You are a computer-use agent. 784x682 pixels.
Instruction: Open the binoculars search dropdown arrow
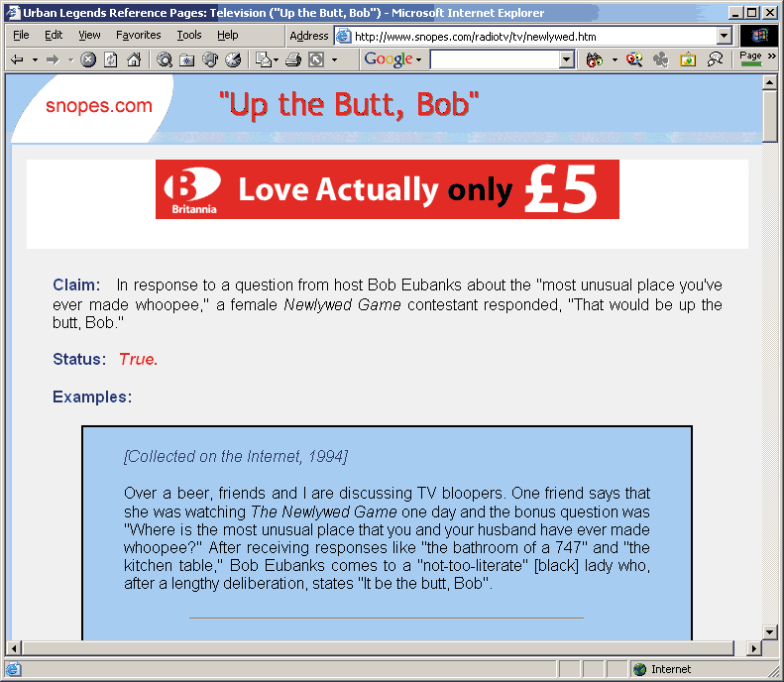click(x=615, y=60)
